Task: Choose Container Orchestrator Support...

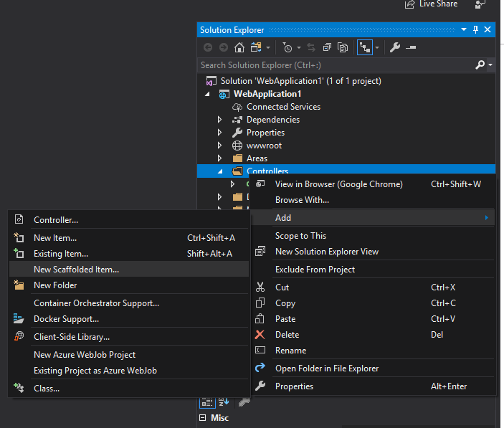Action: [129, 303]
